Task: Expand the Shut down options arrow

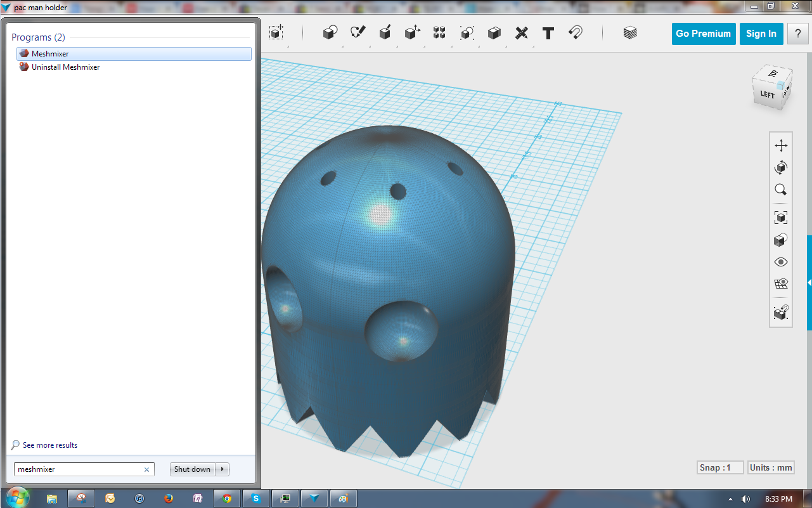Action: click(x=222, y=469)
